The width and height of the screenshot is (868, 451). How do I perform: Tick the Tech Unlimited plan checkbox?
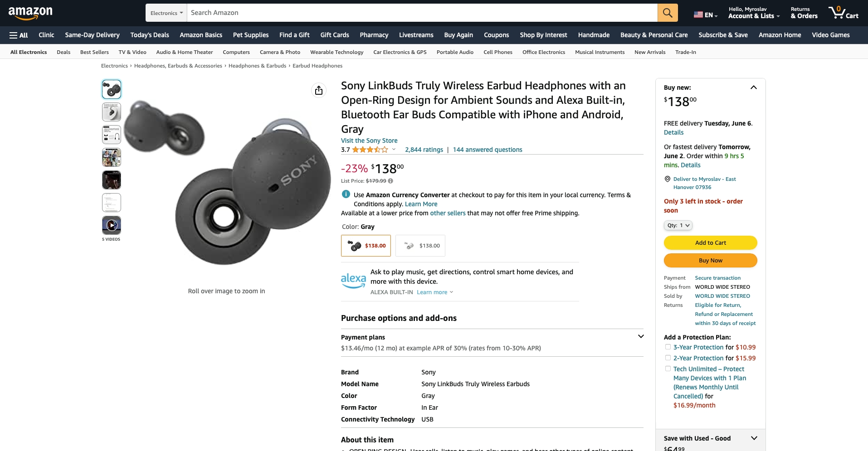(668, 369)
